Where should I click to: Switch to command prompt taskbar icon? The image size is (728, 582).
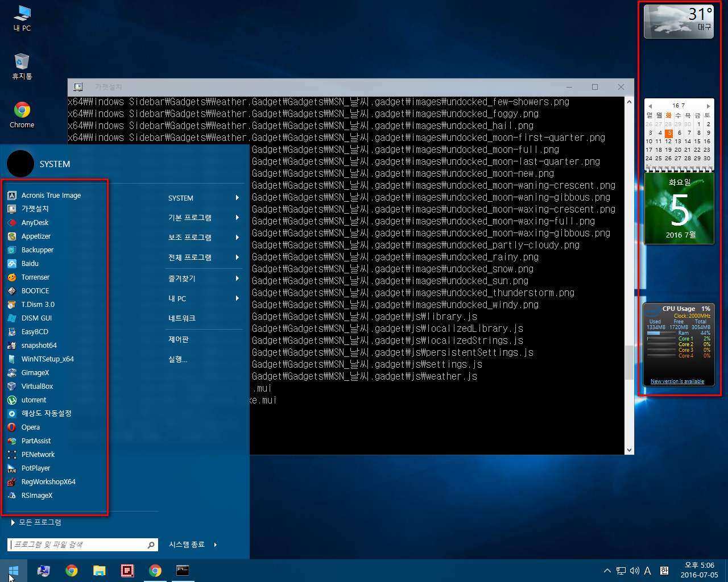pos(183,571)
